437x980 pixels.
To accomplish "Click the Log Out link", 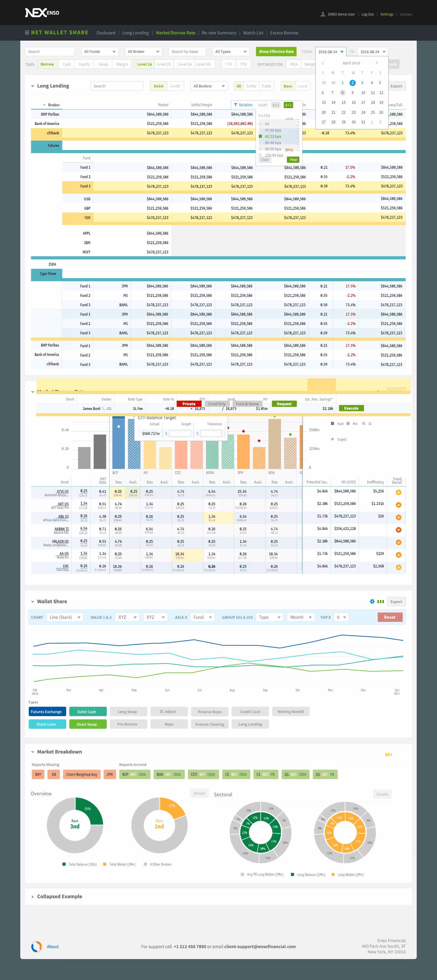I will pyautogui.click(x=367, y=14).
